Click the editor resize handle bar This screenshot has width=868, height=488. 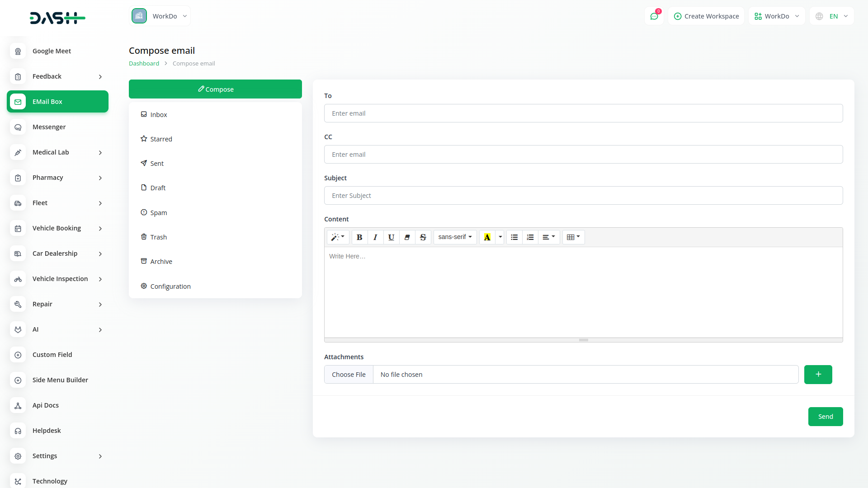[x=583, y=340]
